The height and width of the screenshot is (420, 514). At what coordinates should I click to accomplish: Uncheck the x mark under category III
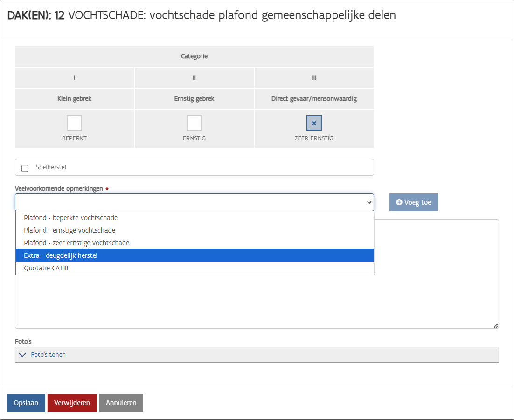coord(314,123)
